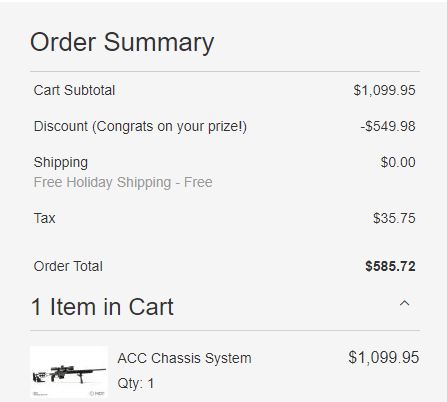The height and width of the screenshot is (402, 447).
Task: Click the rifle image in the product thumbnail
Action: click(69, 374)
